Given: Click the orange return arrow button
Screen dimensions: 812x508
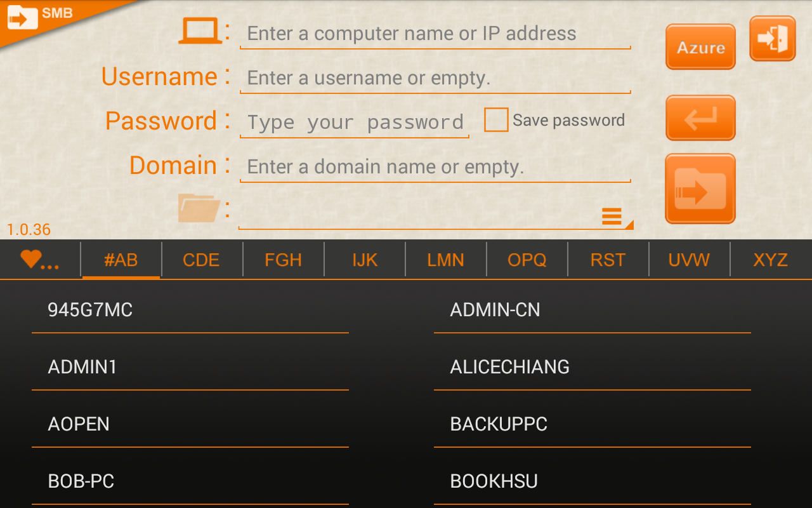Looking at the screenshot, I should coord(700,118).
